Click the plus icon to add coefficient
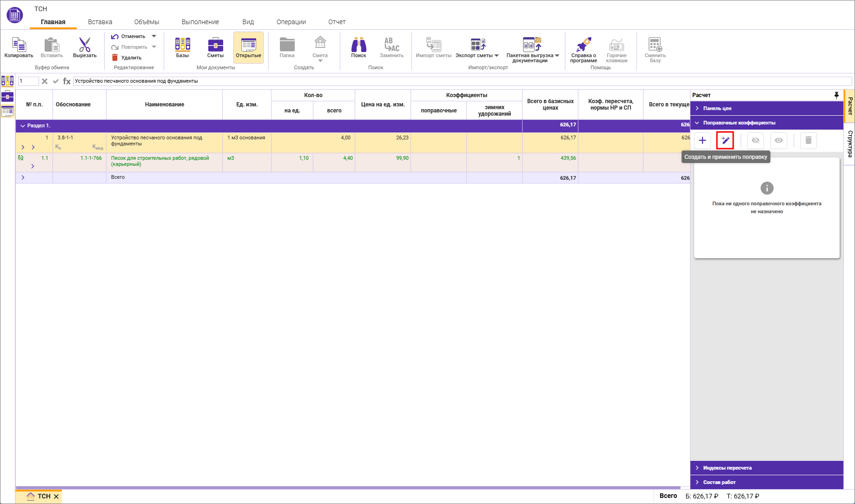This screenshot has width=855, height=504. (x=702, y=140)
